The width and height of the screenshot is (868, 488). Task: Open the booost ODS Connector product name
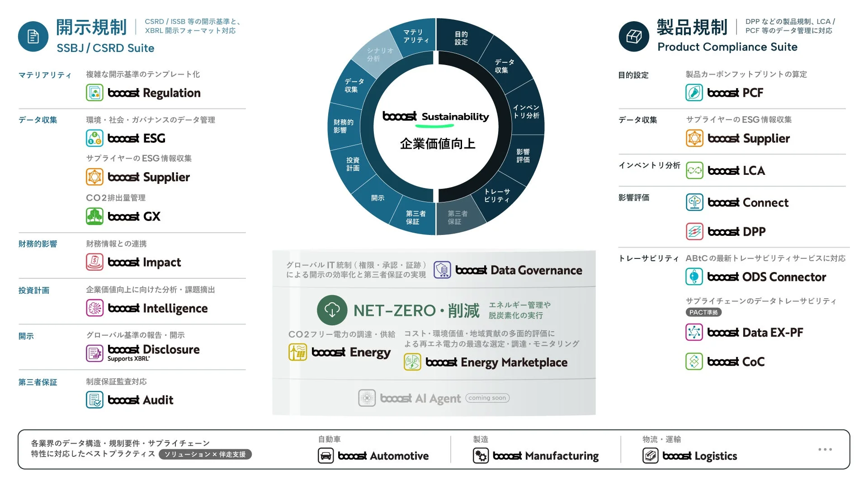point(767,277)
